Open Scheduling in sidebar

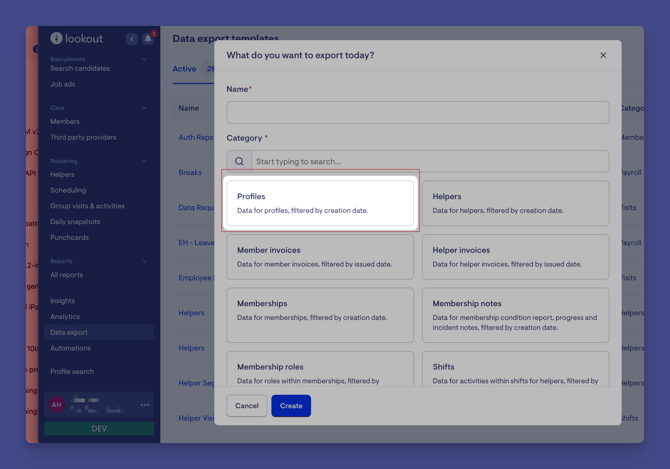tap(68, 190)
